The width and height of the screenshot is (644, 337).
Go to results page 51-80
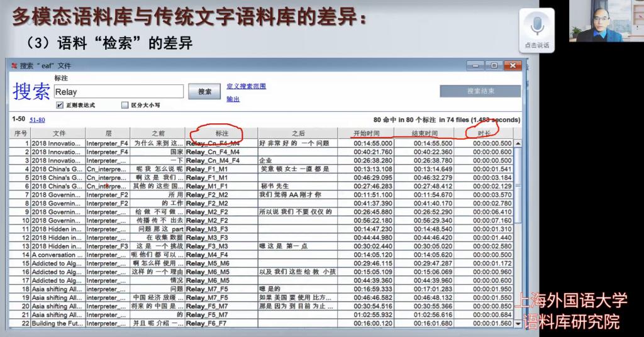[x=37, y=119]
